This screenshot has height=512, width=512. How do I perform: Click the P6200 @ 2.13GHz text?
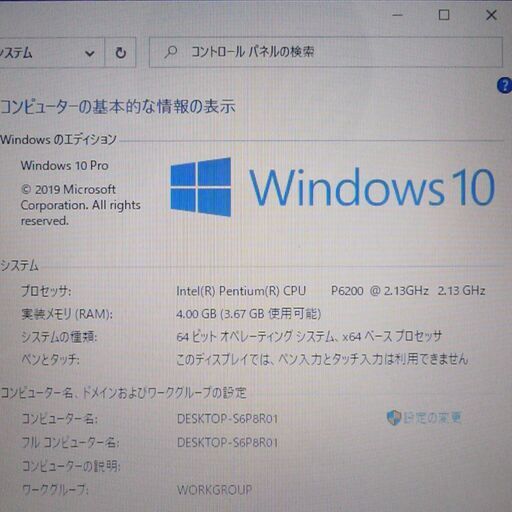click(x=379, y=291)
